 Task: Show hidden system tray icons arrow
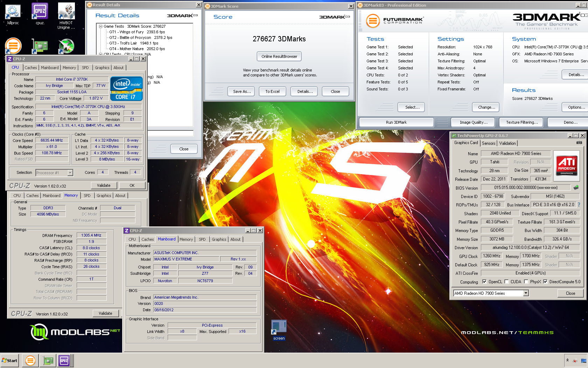click(567, 360)
